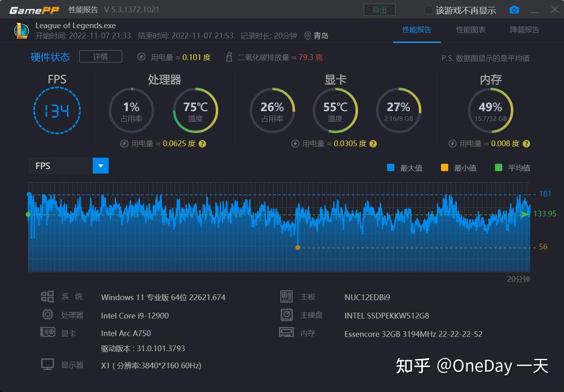This screenshot has height=392, width=564.
Task: Switch to the 性能图表 tab
Action: click(x=471, y=30)
